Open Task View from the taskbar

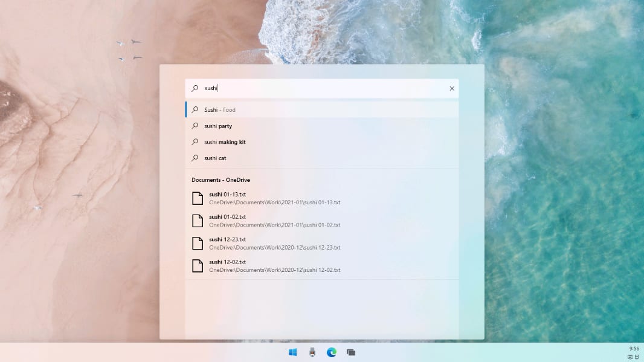click(350, 352)
